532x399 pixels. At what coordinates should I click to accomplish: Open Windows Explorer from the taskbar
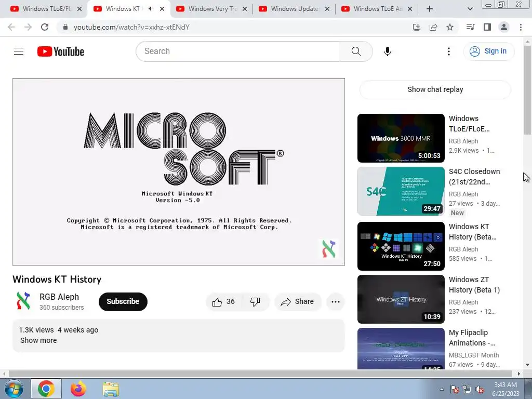tap(111, 389)
